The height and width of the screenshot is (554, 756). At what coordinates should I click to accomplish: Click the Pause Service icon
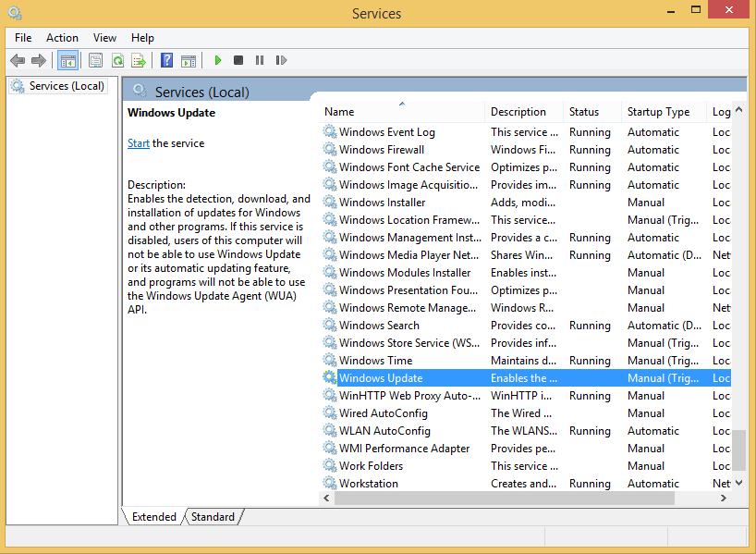(x=260, y=60)
